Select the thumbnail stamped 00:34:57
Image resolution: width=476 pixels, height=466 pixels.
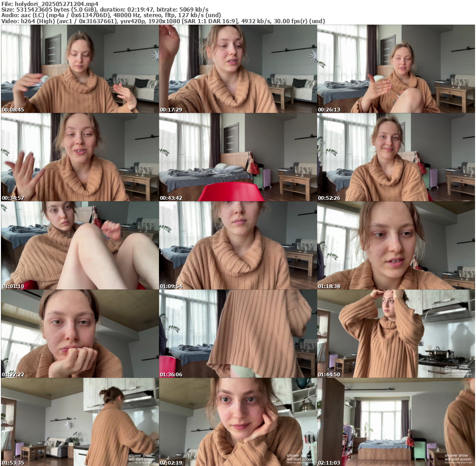(x=80, y=157)
